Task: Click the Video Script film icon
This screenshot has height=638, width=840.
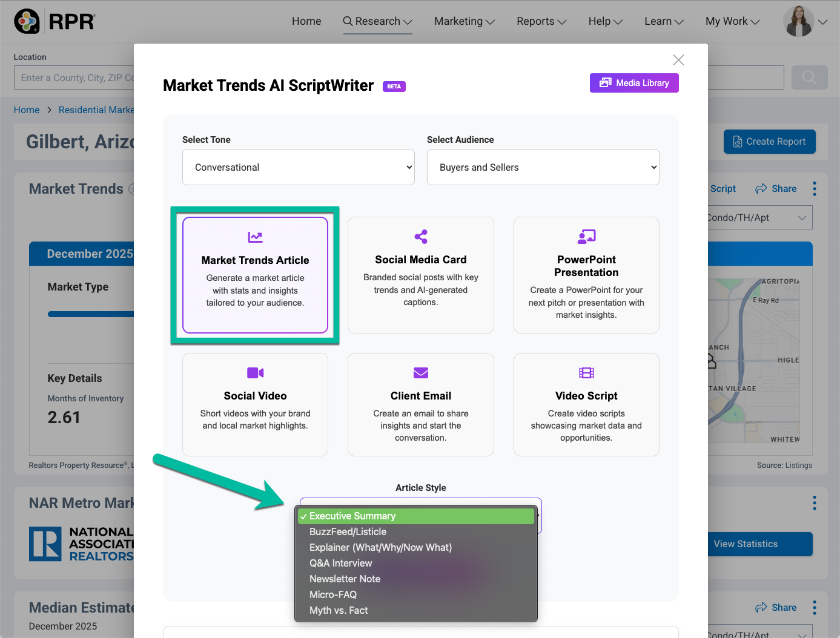Action: click(586, 372)
